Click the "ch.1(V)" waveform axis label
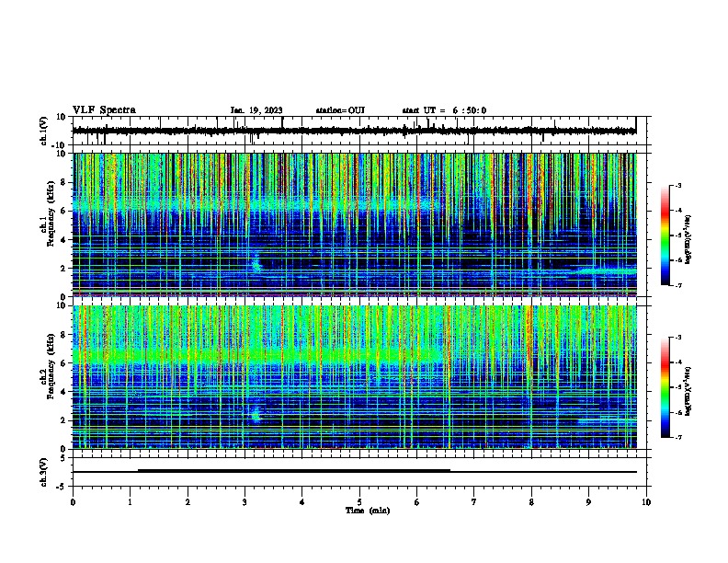Viewport: 728px width, 563px height. (44, 131)
